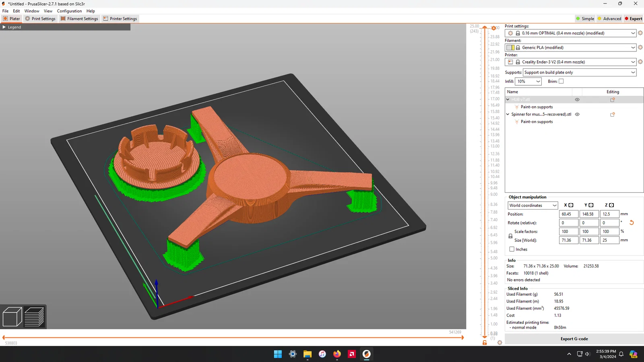The height and width of the screenshot is (362, 644).
Task: Open Settings app from the taskbar
Action: pos(293,354)
